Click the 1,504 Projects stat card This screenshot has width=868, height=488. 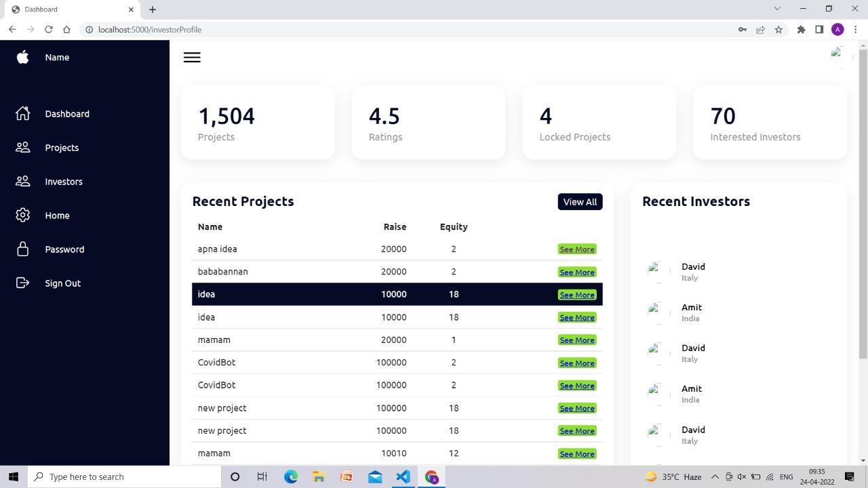(x=258, y=123)
